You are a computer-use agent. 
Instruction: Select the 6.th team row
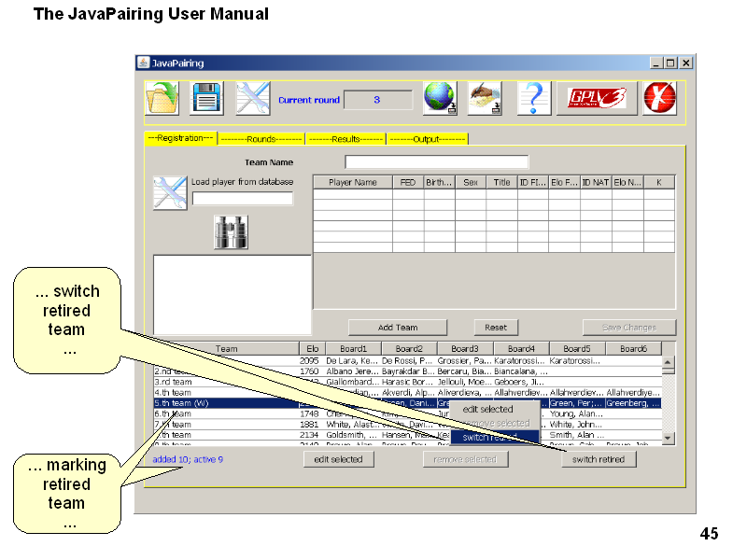[224, 414]
